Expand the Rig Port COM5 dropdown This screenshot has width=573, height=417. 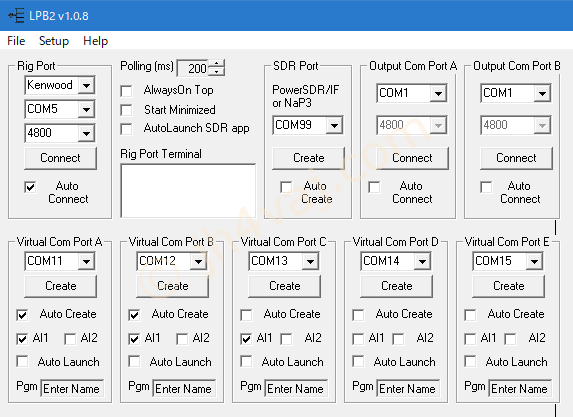87,109
